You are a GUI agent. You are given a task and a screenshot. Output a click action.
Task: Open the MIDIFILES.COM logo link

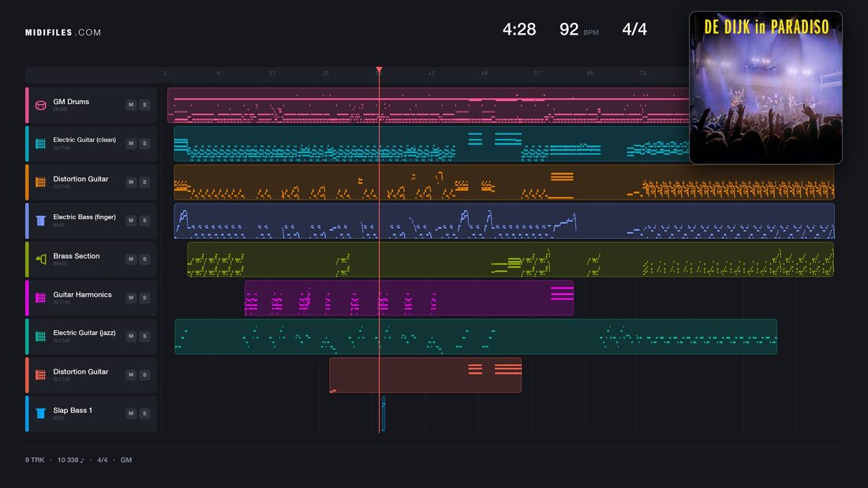click(63, 32)
